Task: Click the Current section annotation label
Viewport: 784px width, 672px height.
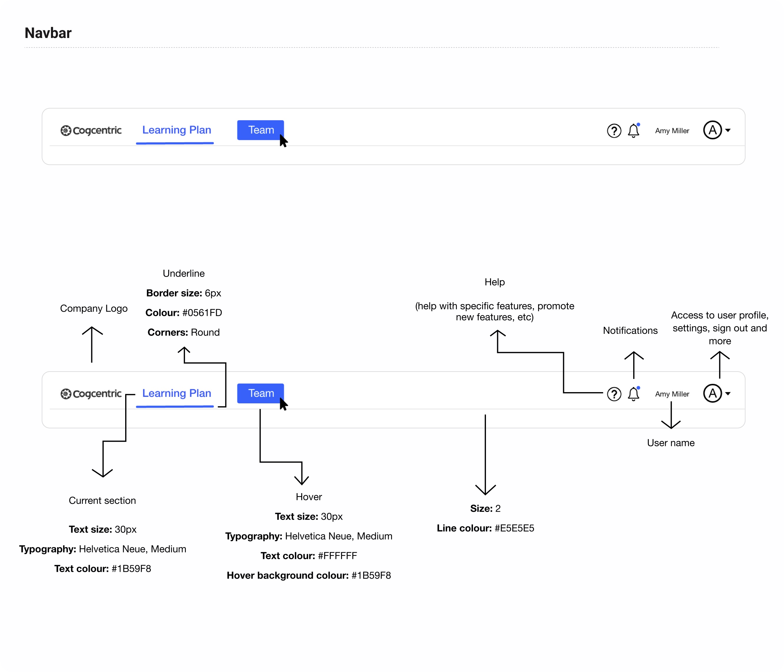Action: (102, 501)
